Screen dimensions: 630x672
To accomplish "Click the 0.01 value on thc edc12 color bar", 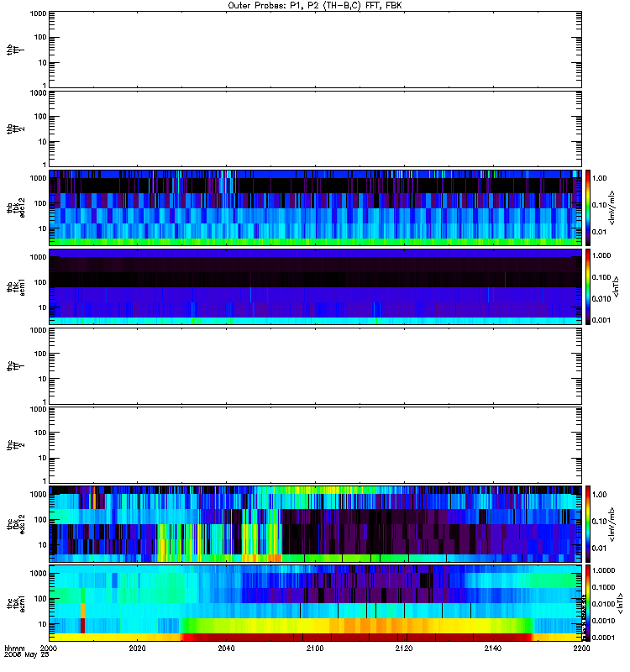I will click(x=600, y=549).
